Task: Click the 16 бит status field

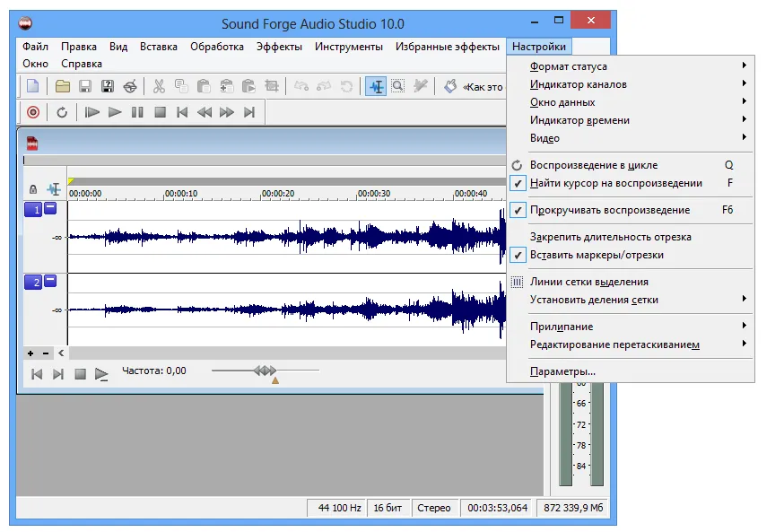Action: click(388, 508)
